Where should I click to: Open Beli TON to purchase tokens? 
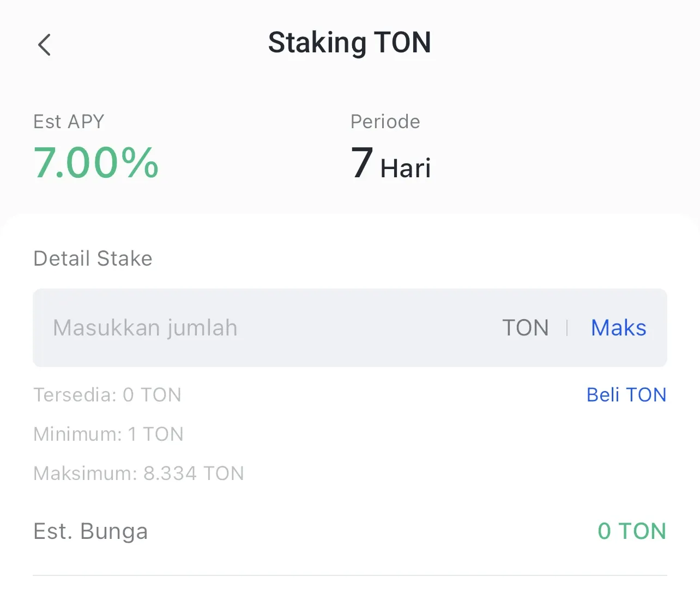click(626, 394)
